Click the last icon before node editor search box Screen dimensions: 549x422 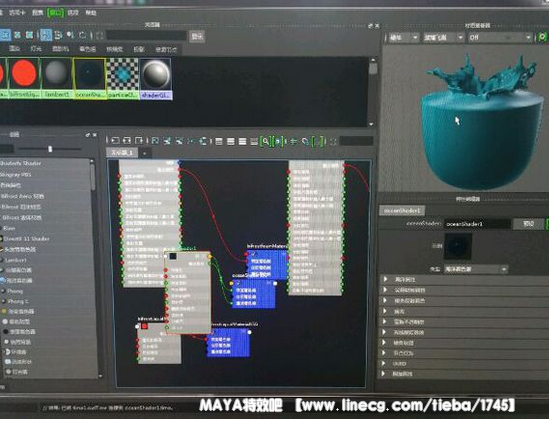tap(333, 141)
